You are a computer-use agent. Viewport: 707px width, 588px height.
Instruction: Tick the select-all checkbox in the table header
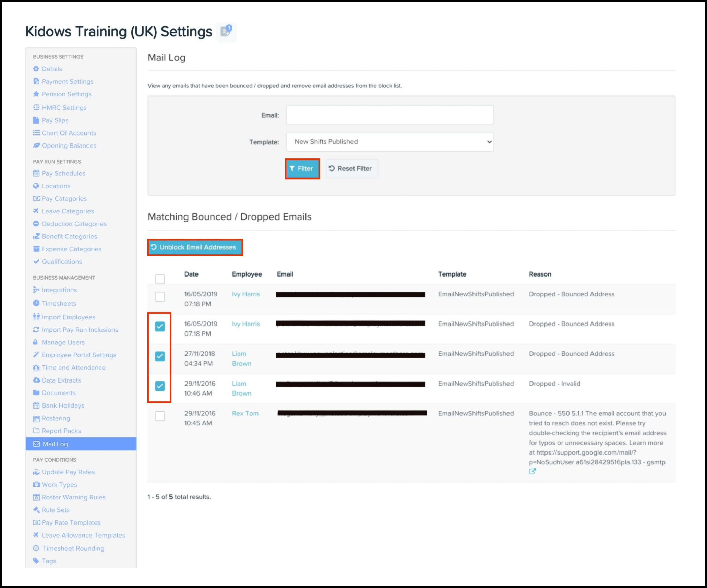click(x=160, y=279)
